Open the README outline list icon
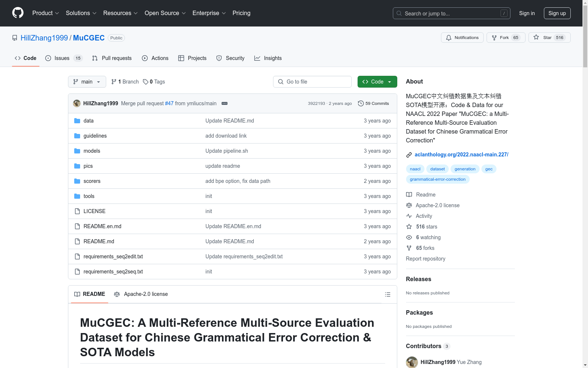Screen dimensions: 588x368 [387, 294]
